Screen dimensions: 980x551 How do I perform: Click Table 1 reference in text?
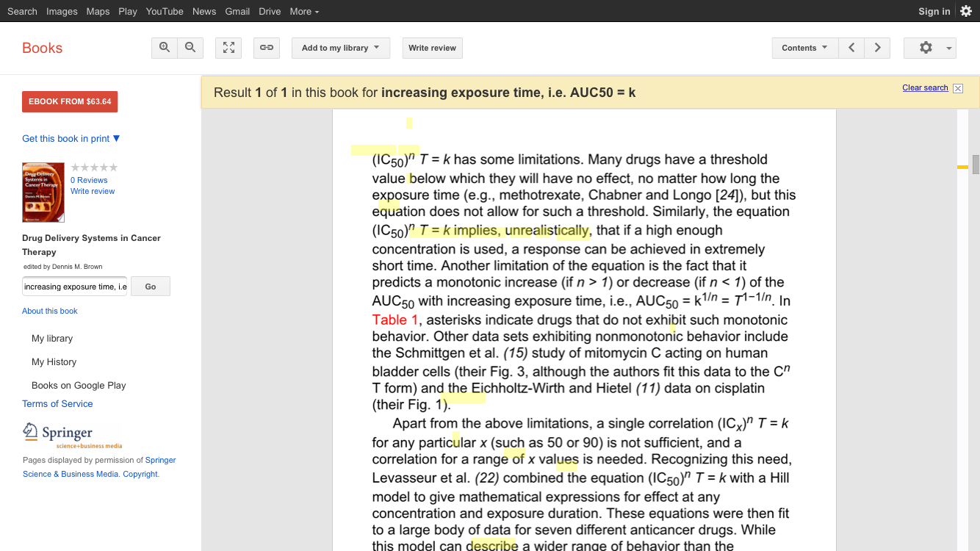point(394,320)
